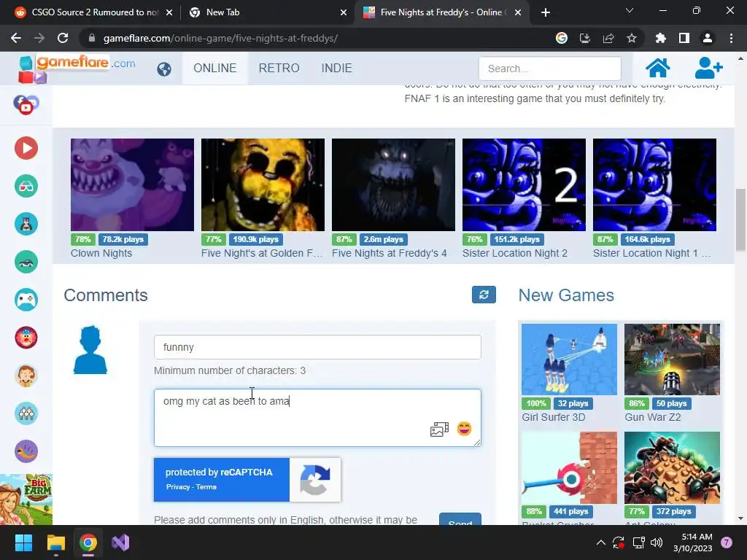Switch to the ONLINE games tab
The height and width of the screenshot is (560, 747).
point(215,68)
